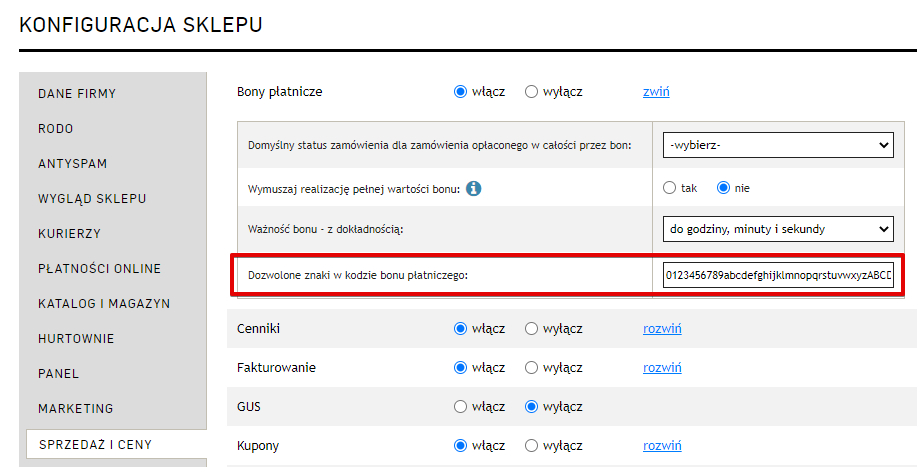Screen dimensions: 917x467
Task: Open the Ważność bonu precision dropdown
Action: click(777, 229)
